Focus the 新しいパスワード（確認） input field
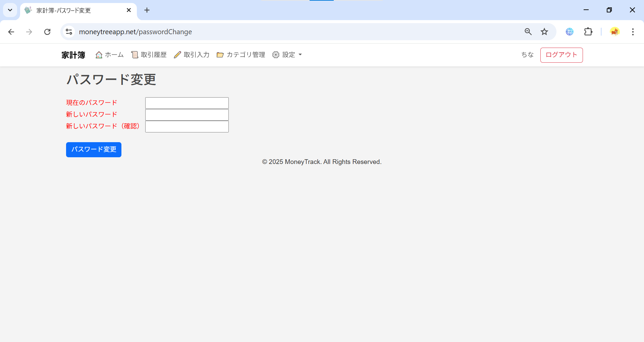 click(187, 126)
